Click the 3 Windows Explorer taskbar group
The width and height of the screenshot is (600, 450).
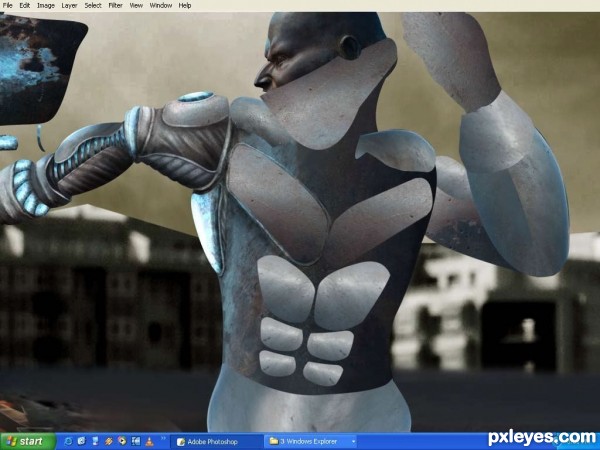click(x=311, y=442)
